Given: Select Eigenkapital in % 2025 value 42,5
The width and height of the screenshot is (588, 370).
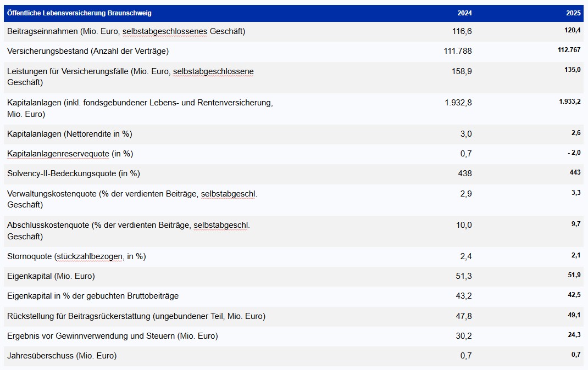Looking at the screenshot, I should 574,295.
